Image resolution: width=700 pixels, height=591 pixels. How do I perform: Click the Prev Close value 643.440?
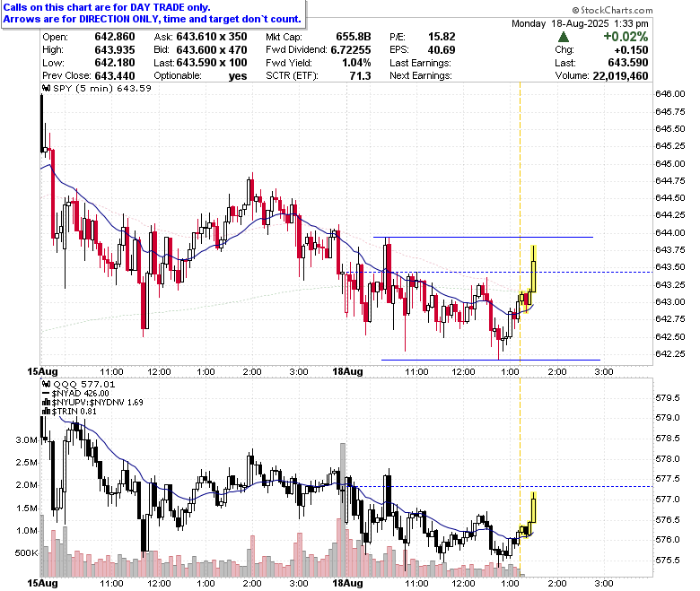115,75
